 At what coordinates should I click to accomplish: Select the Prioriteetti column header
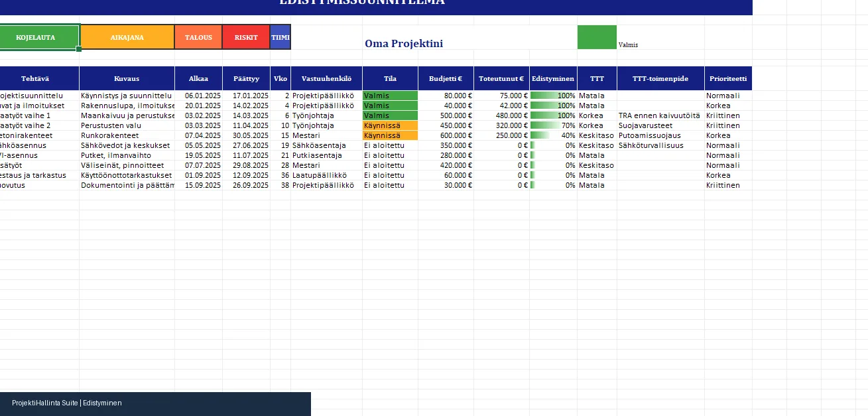[x=728, y=78]
